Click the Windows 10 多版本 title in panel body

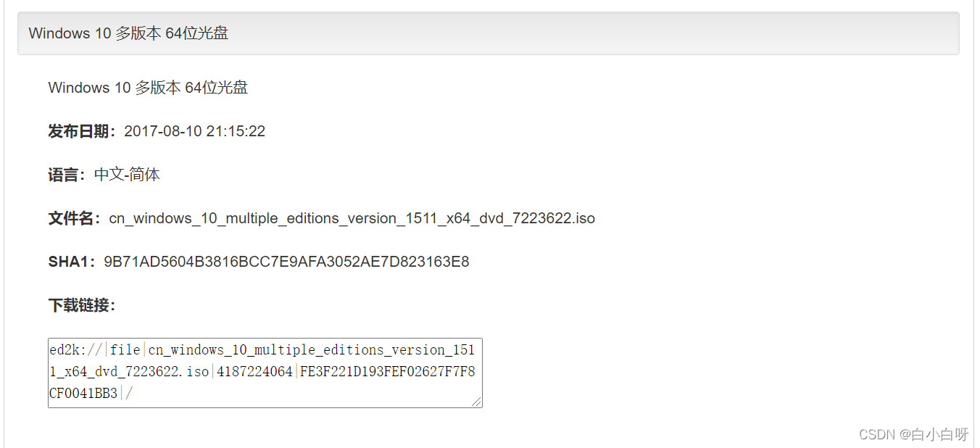[148, 88]
